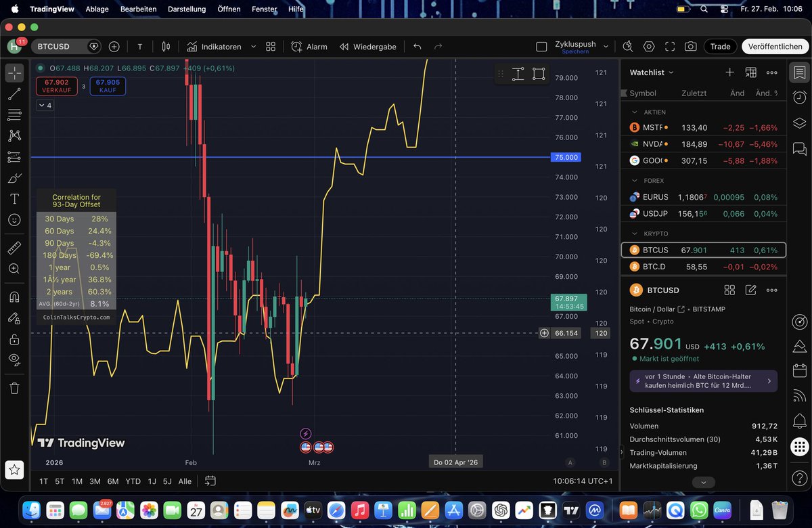Start the Wiedergabe bar replay
812x528 pixels.
[368, 47]
